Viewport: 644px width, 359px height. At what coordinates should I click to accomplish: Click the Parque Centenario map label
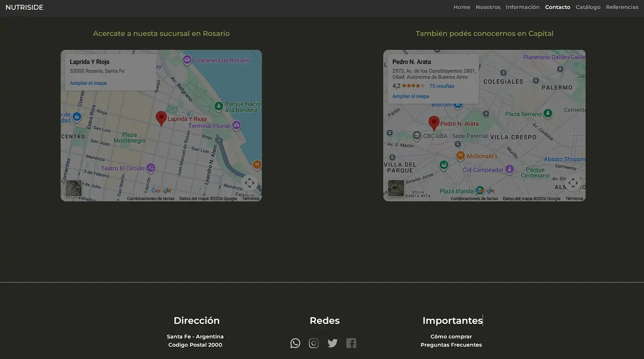tap(535, 173)
